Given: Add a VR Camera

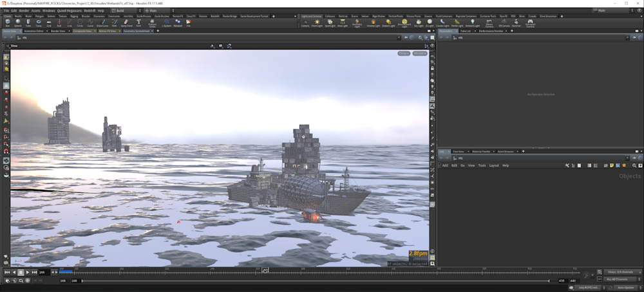Looking at the screenshot, I should pos(504,23).
